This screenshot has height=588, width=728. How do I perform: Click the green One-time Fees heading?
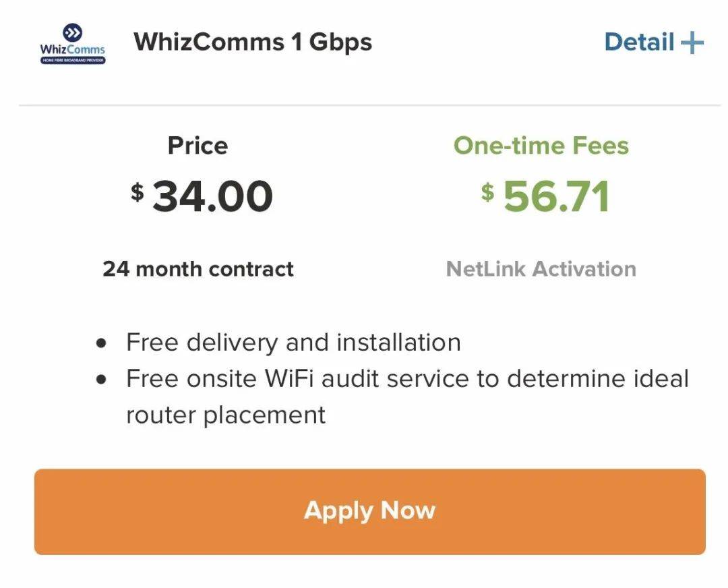click(541, 146)
